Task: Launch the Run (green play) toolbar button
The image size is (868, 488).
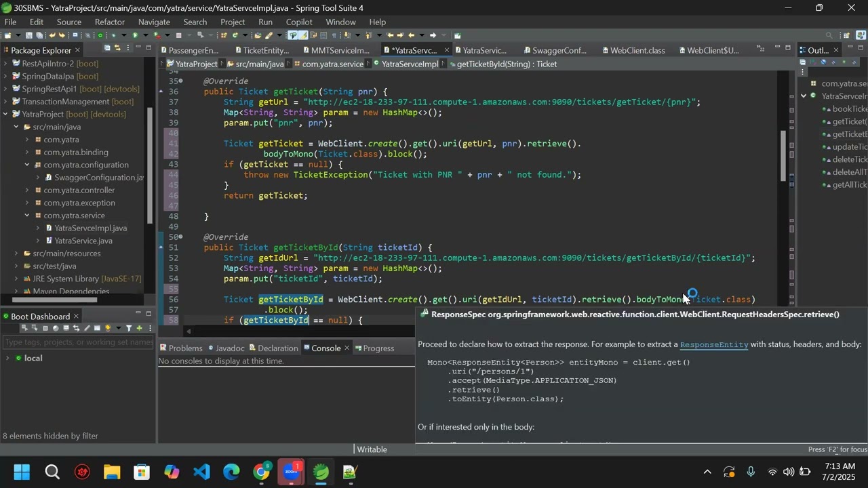Action: [x=135, y=35]
